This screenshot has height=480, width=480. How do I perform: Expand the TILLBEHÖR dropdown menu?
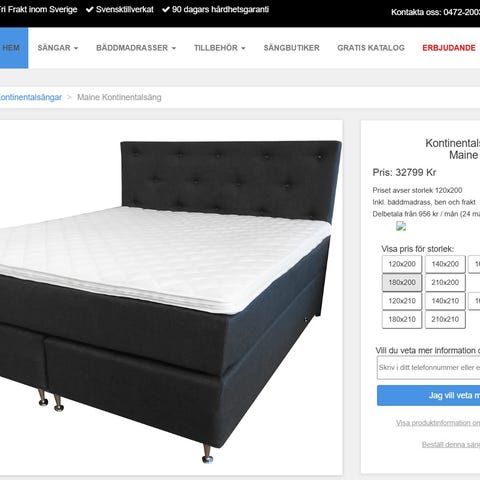[220, 48]
